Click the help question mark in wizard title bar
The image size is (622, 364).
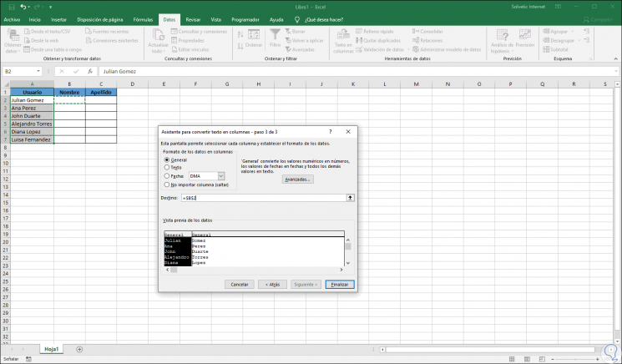point(331,132)
